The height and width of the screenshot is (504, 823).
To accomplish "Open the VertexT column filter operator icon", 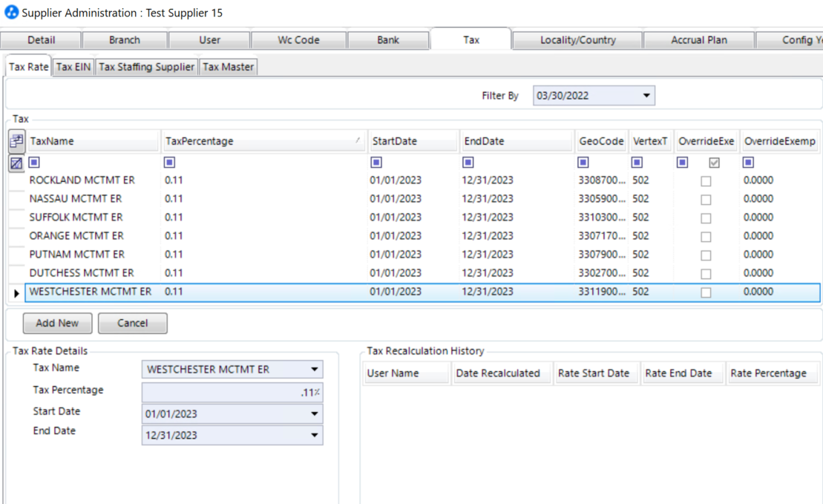I will coord(637,163).
